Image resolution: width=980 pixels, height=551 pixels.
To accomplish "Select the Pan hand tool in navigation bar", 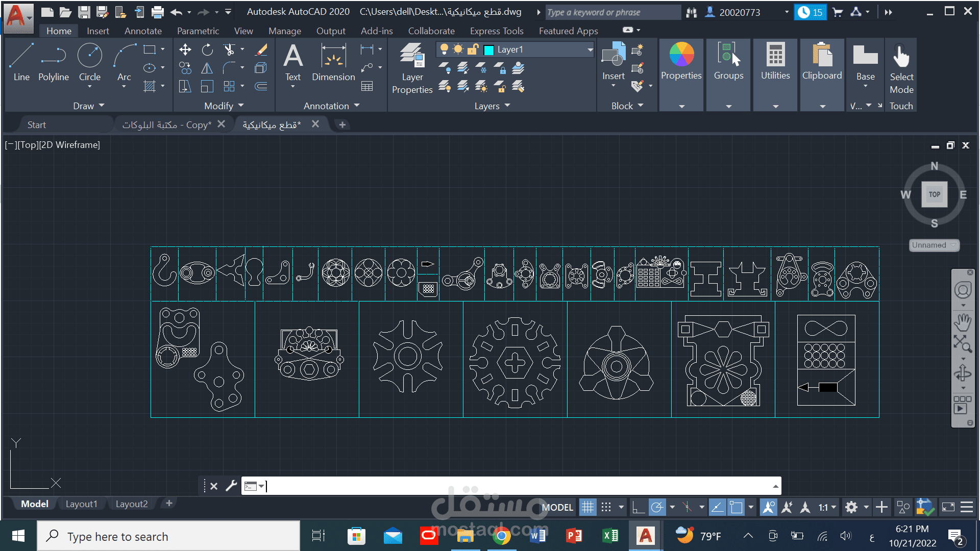I will pos(963,322).
